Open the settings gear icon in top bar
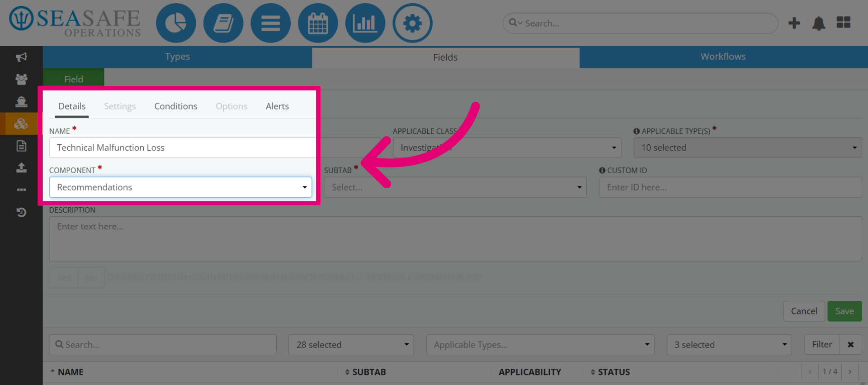Viewport: 868px width, 385px height. 412,23
